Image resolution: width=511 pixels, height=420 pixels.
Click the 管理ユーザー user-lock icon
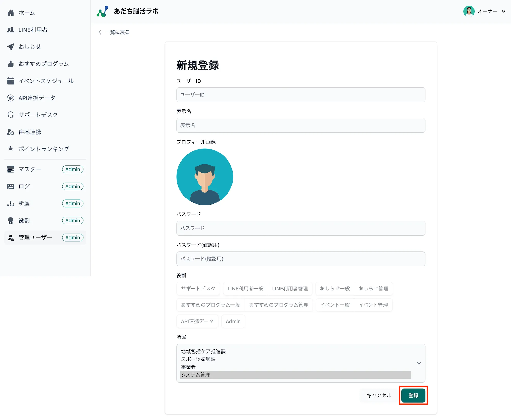(10, 237)
